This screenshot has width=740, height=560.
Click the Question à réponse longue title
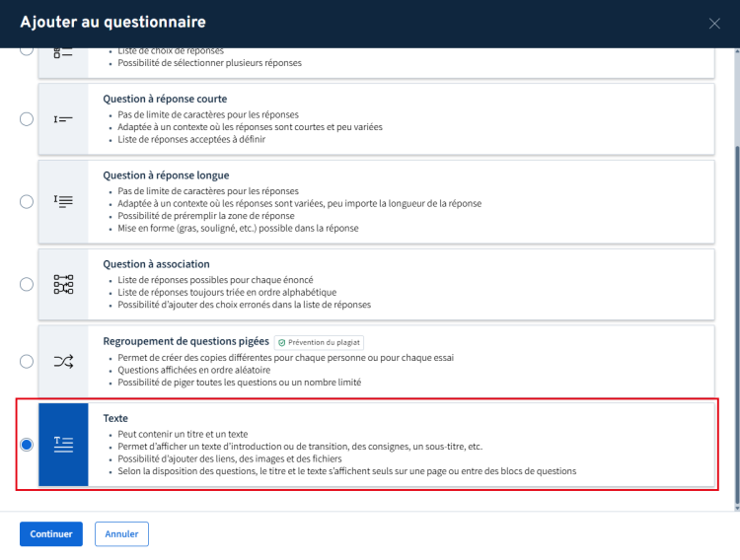166,175
